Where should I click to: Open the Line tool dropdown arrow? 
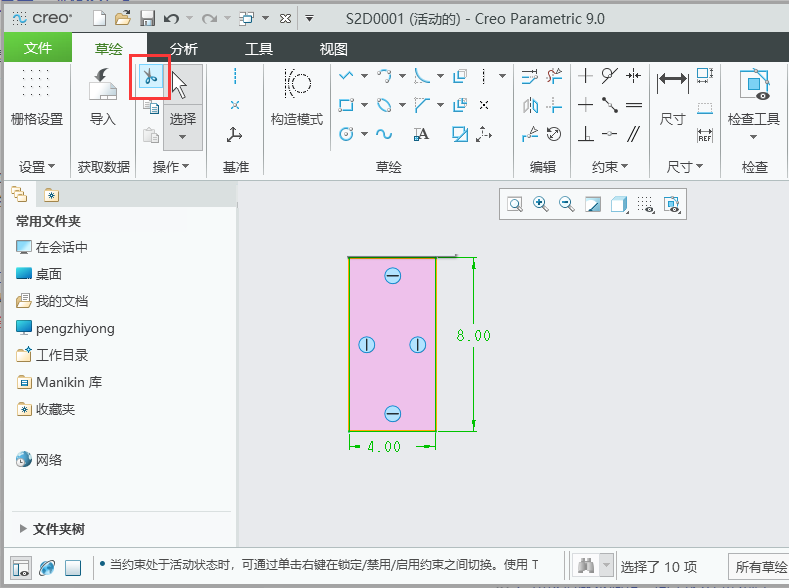tap(364, 76)
